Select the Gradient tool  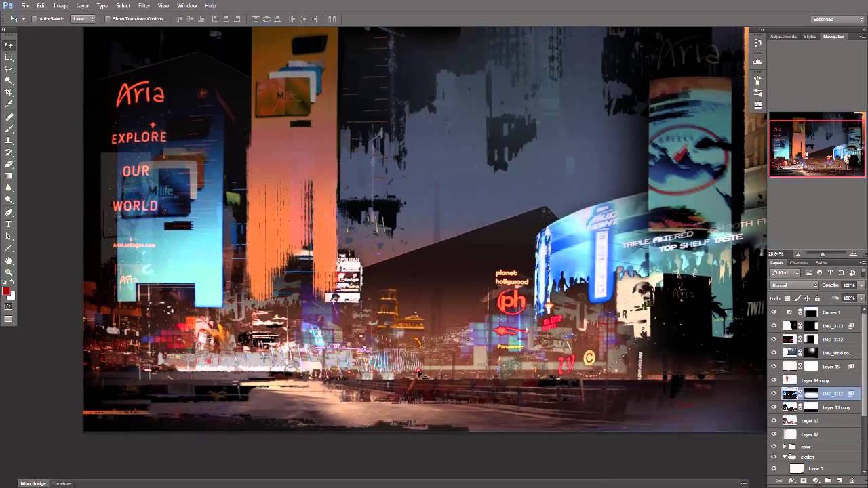[x=9, y=176]
